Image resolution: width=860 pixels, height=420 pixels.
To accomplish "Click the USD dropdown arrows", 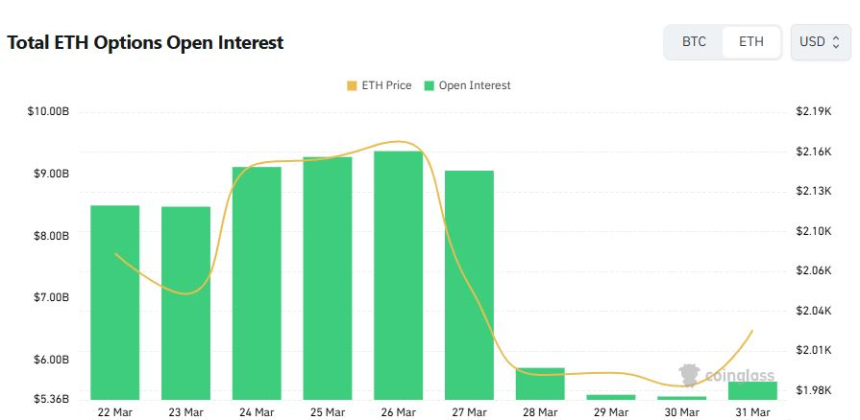I will [x=836, y=42].
